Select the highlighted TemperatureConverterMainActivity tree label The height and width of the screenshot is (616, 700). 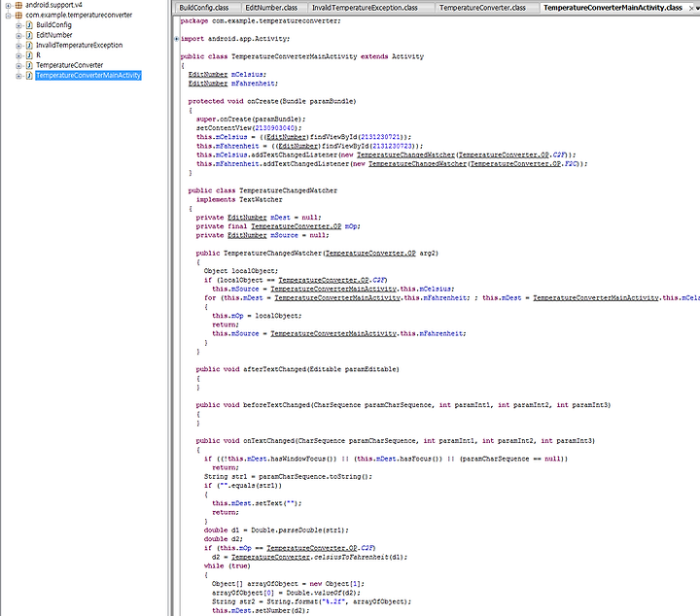87,76
